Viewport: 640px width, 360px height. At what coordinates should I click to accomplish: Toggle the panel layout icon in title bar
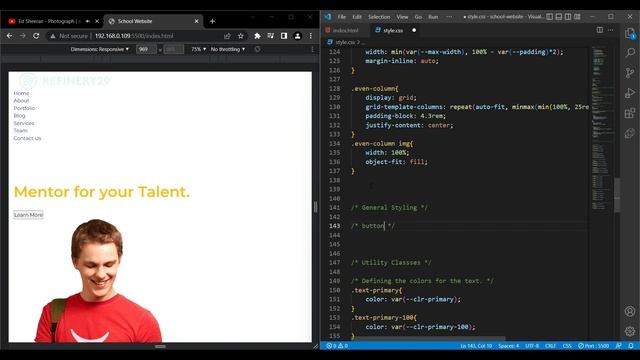[x=559, y=17]
